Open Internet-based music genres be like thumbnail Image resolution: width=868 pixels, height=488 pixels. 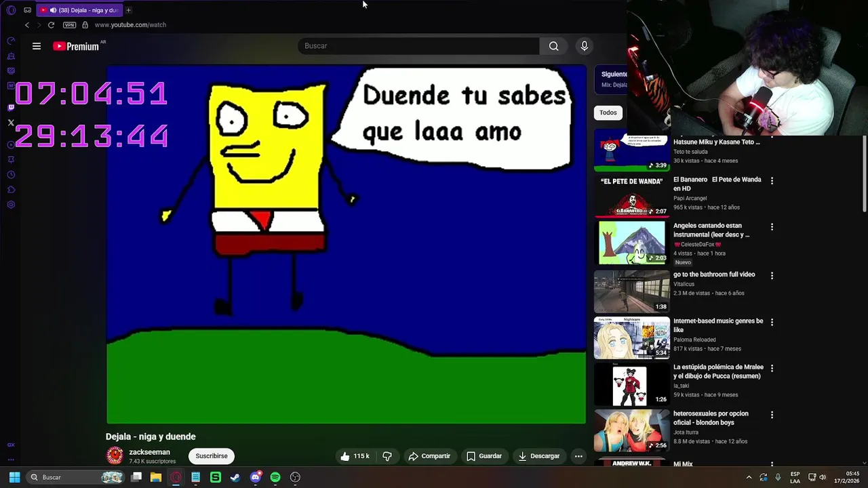click(x=631, y=338)
